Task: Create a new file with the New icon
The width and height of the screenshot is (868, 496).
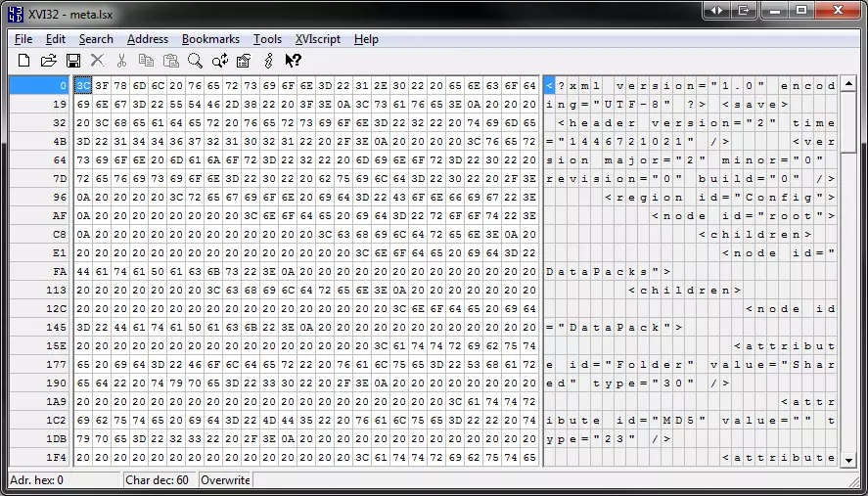Action: (x=23, y=61)
